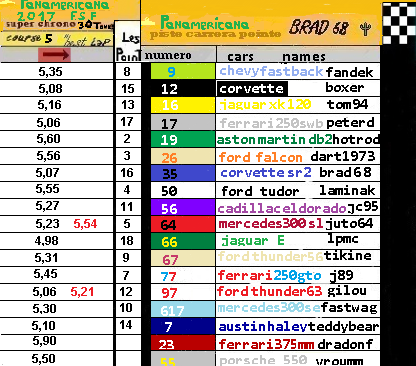
Task: Click the course 5 label
Action: 29,38
